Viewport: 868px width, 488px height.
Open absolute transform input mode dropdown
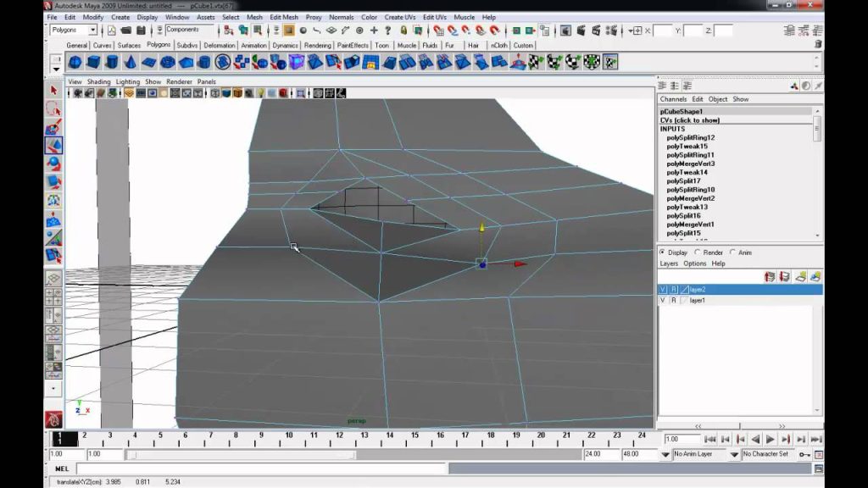[634, 30]
